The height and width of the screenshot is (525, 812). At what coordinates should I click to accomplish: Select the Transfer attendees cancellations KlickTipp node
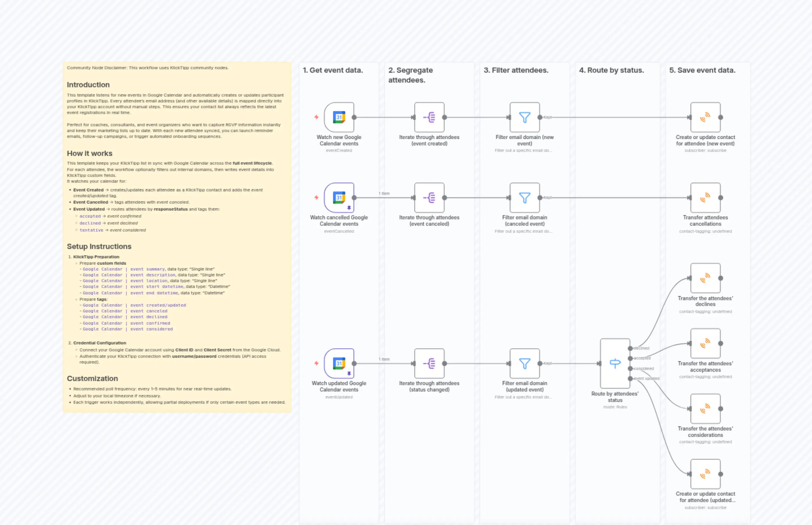pos(705,198)
